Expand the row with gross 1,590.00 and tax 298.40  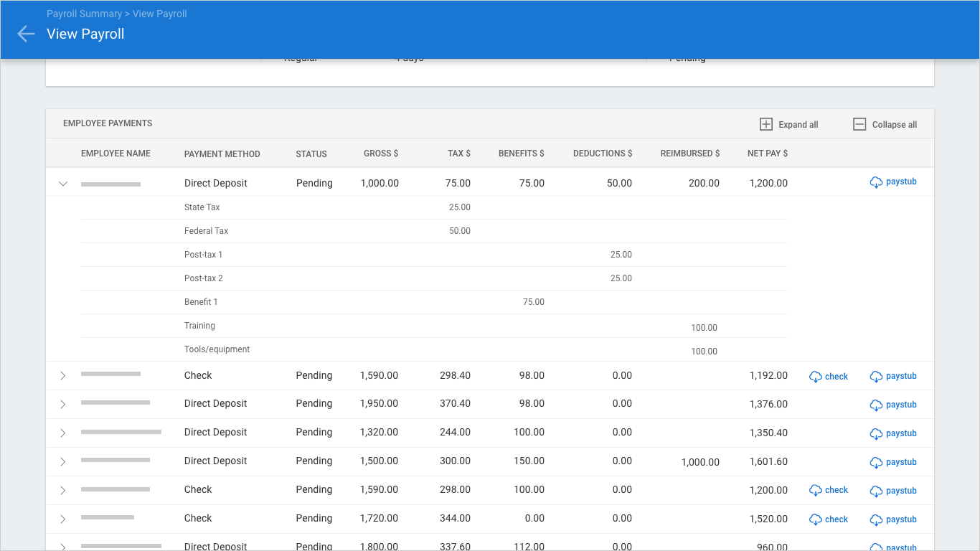pos(63,375)
